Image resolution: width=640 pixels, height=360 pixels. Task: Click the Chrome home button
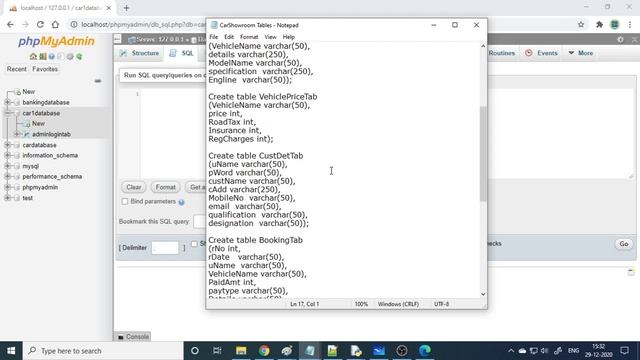coord(55,24)
